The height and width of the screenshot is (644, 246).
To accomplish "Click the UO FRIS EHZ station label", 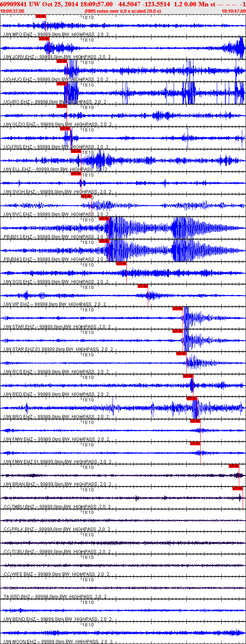I will [18, 147].
